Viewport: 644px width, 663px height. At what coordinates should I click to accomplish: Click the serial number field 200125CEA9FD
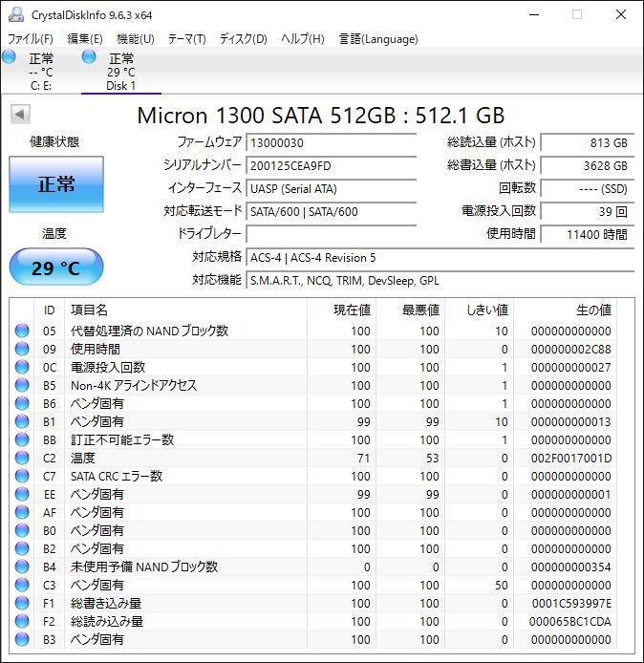[332, 166]
